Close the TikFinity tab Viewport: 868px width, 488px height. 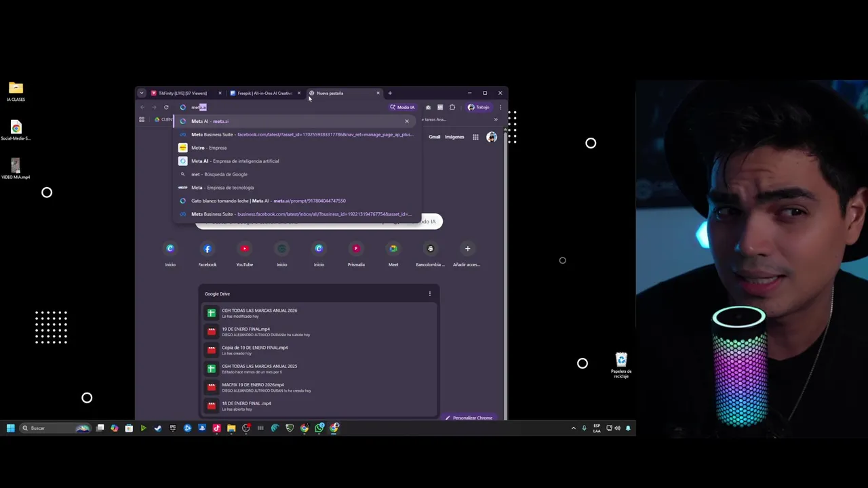coord(220,93)
